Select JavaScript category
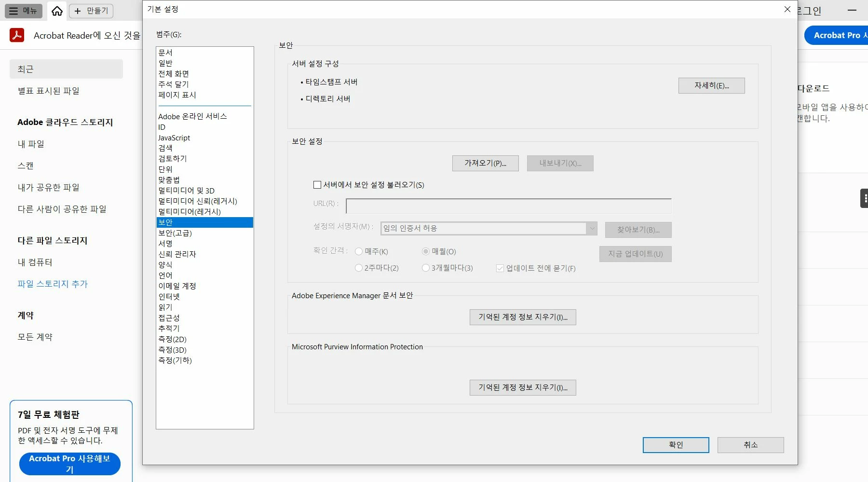The height and width of the screenshot is (482, 868). click(x=204, y=138)
